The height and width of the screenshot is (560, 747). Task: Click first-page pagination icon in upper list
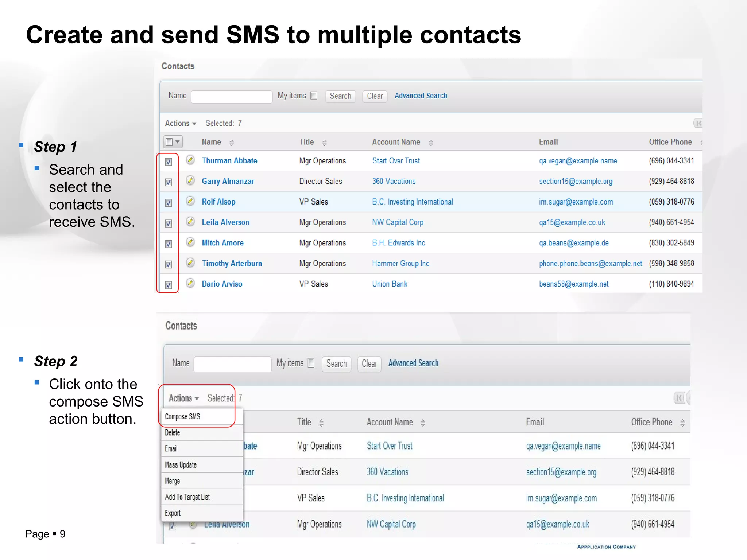coord(697,123)
